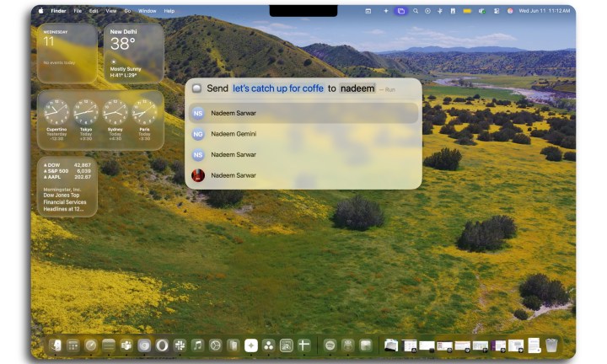
Task: Open Dow Jones Top Financial Services headline
Action: pyautogui.click(x=65, y=202)
